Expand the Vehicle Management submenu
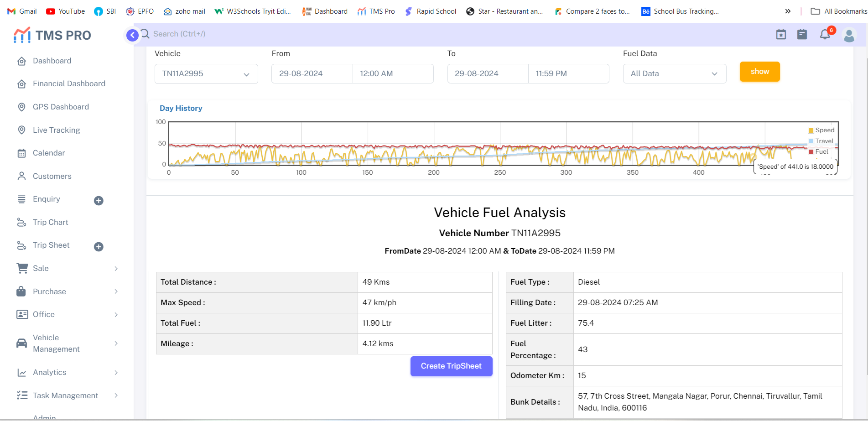This screenshot has height=421, width=868. pyautogui.click(x=116, y=343)
